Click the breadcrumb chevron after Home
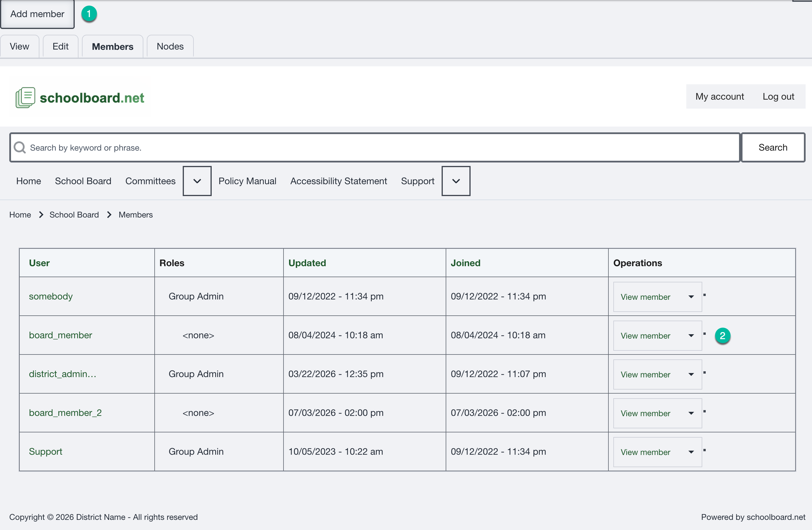The width and height of the screenshot is (812, 530). pyautogui.click(x=41, y=215)
